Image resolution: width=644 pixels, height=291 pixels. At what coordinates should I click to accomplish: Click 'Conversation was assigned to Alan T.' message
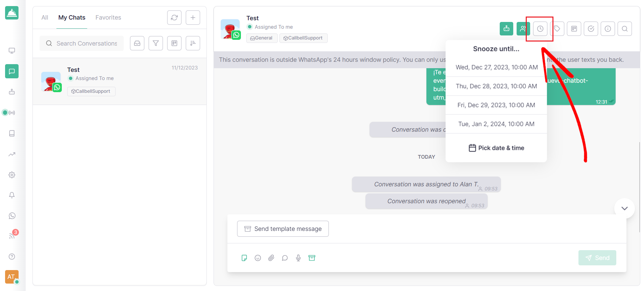tap(426, 185)
